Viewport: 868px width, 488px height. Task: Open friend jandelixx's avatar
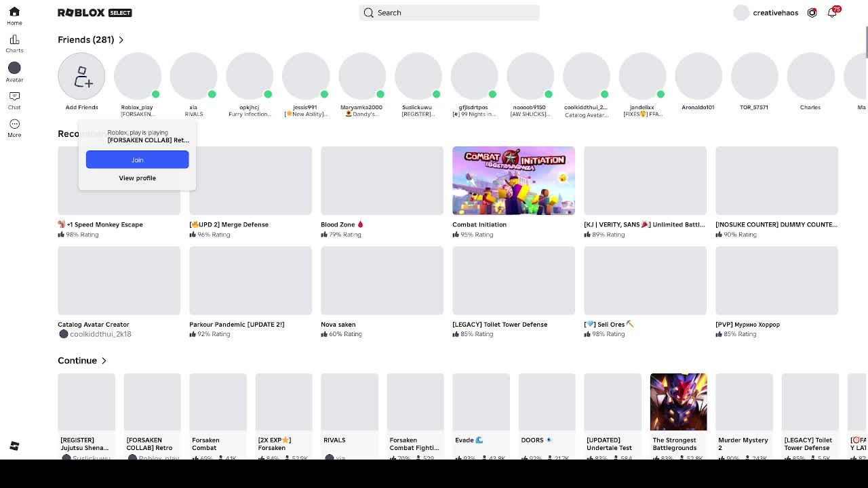point(642,76)
